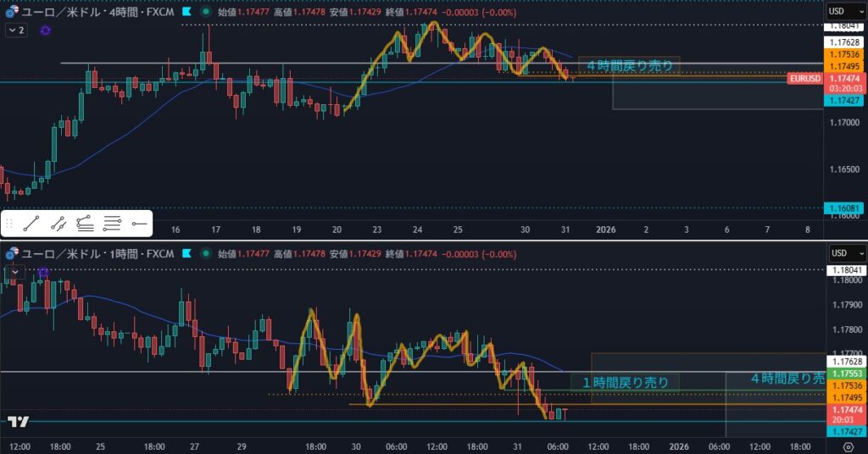Image resolution: width=868 pixels, height=454 pixels.
Task: Choose the parallel lines drawing tool
Action: click(112, 224)
